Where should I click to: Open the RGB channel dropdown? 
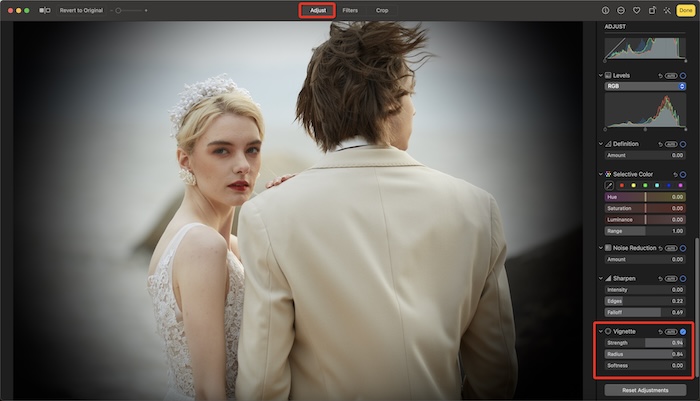coord(645,86)
